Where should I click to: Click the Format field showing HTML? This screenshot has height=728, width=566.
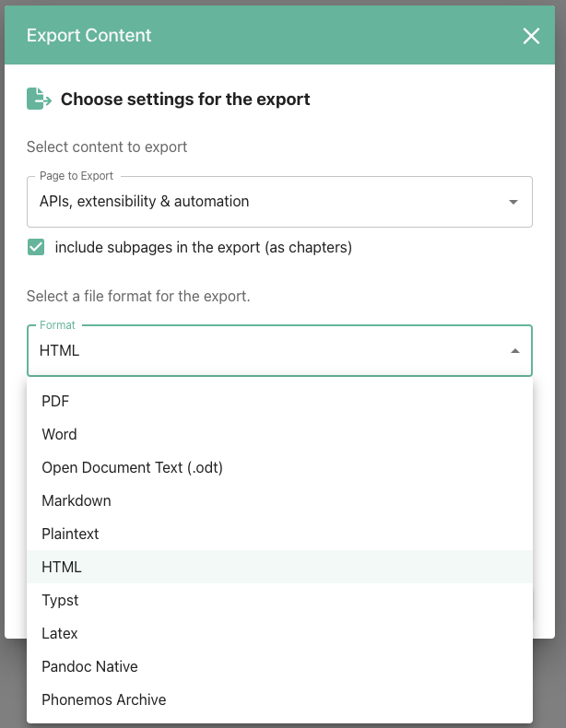[x=267, y=351]
